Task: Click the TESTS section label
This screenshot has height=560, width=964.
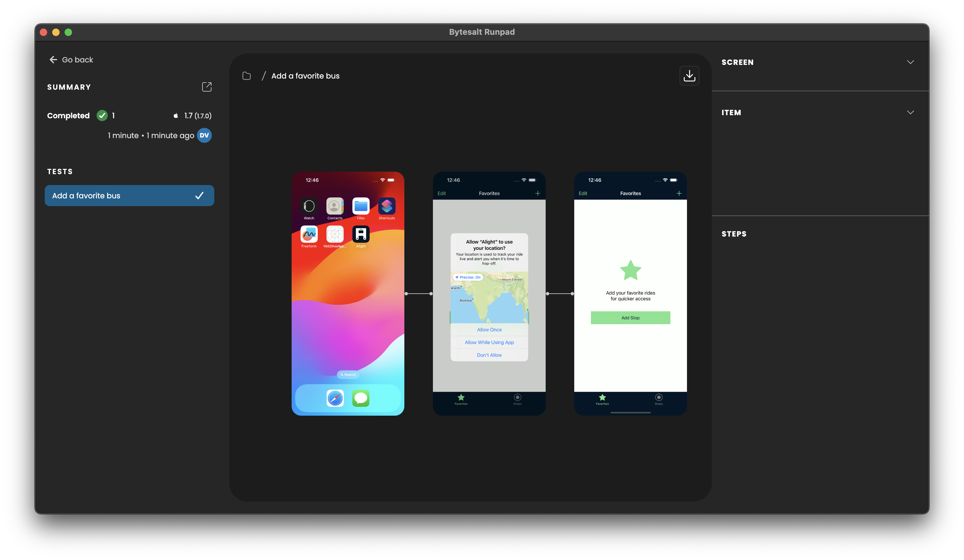Action: click(x=59, y=171)
